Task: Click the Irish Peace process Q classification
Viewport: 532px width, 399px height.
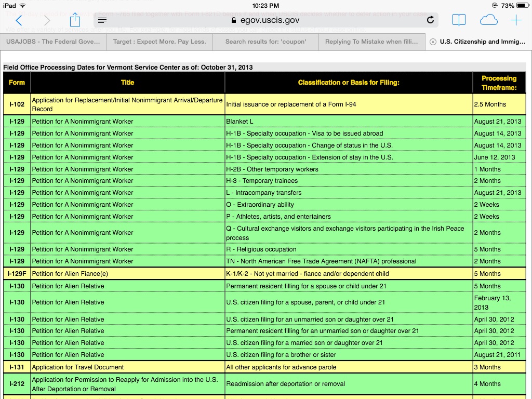Action: pos(349,233)
